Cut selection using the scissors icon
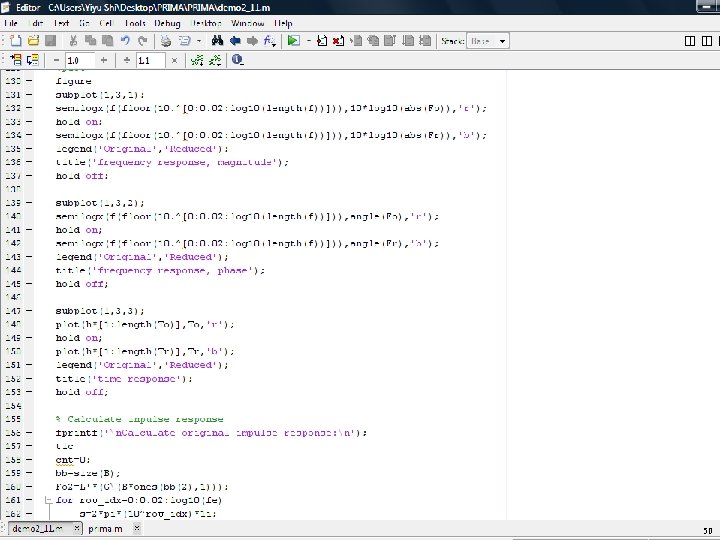 pyautogui.click(x=73, y=41)
